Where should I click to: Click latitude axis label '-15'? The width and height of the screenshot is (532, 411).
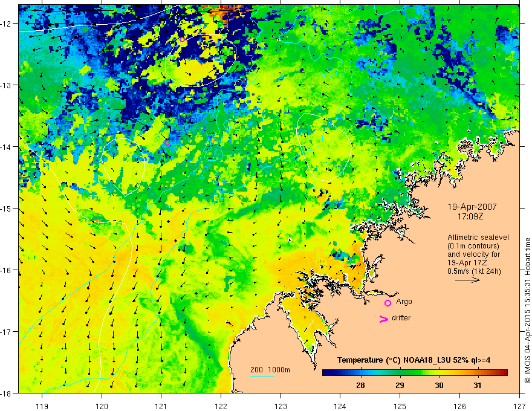[x=7, y=208]
